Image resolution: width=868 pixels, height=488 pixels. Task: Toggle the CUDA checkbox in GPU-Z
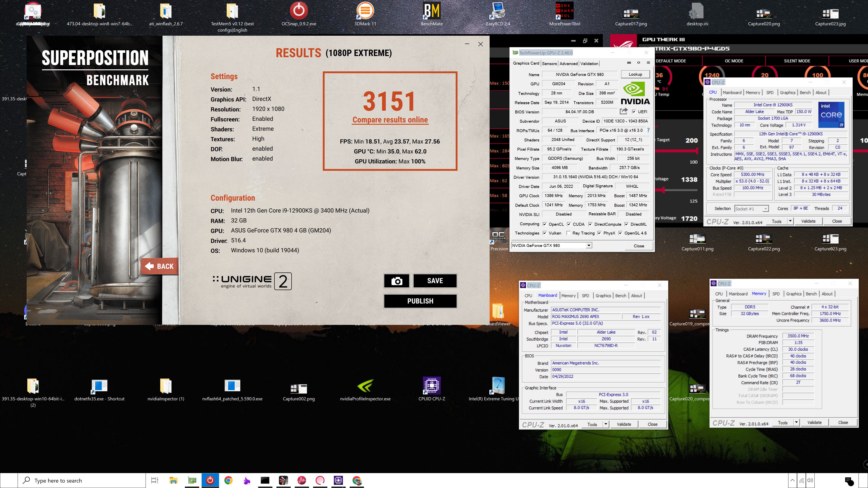tap(569, 224)
